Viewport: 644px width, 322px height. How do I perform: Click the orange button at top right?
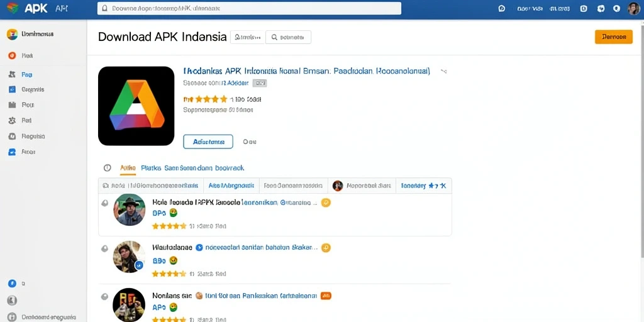[614, 36]
